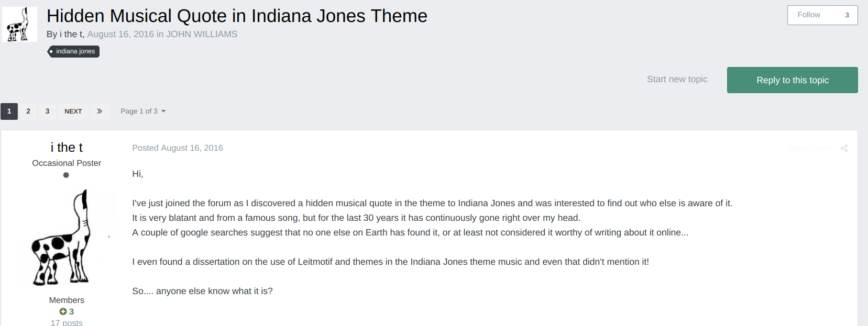Jump to last page with double-chevron icon
868x326 pixels.
[x=100, y=111]
